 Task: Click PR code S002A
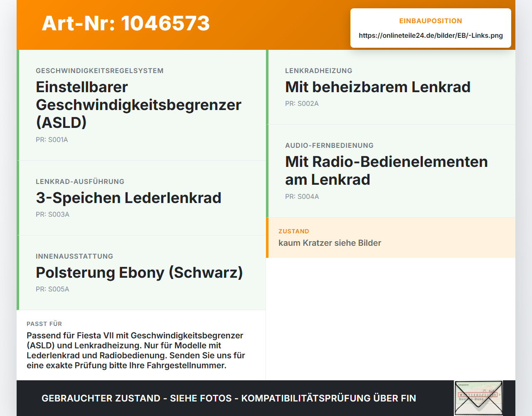pos(302,104)
